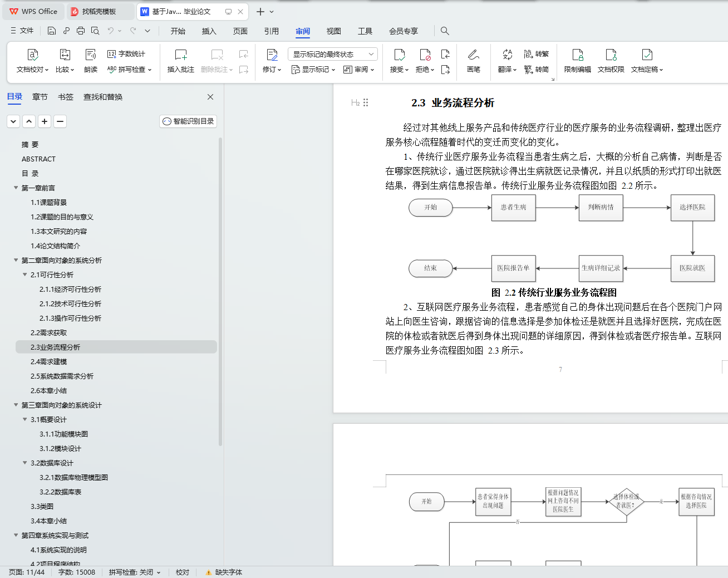Click 校对 in the status bar
This screenshot has height=578, width=728.
coord(183,572)
